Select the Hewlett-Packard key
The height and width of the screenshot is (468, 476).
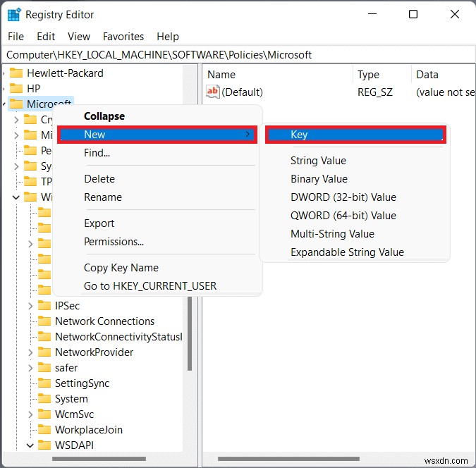pyautogui.click(x=65, y=73)
